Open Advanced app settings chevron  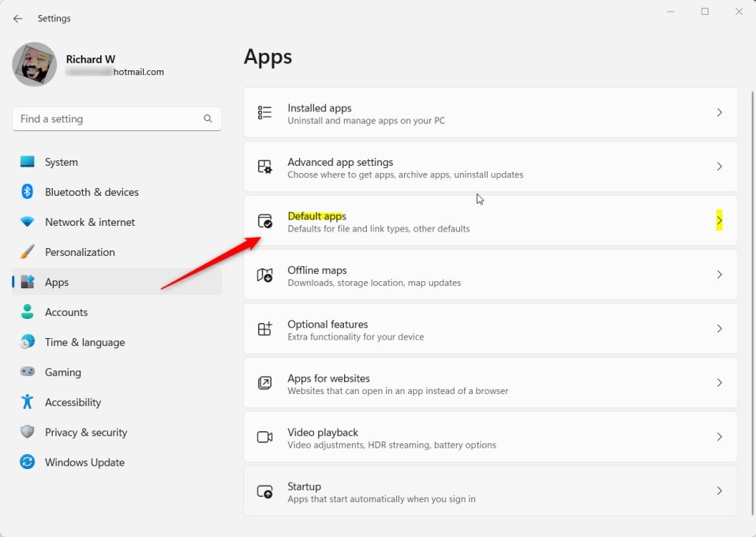click(720, 167)
